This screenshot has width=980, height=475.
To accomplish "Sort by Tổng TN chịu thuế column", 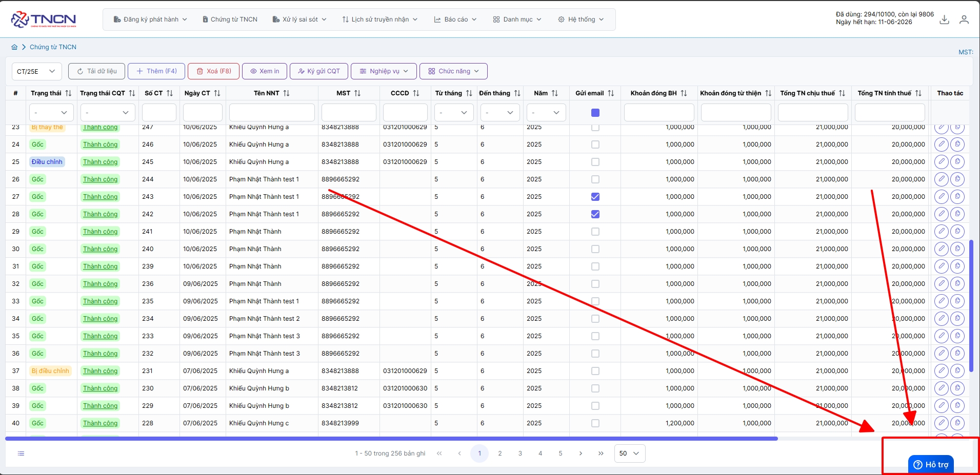I will 842,93.
